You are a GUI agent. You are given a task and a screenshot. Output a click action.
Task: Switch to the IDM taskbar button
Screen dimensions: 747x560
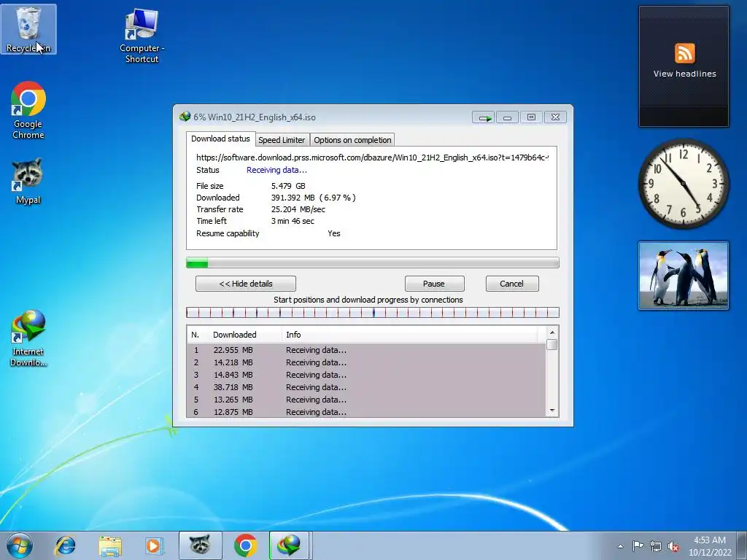pos(290,545)
